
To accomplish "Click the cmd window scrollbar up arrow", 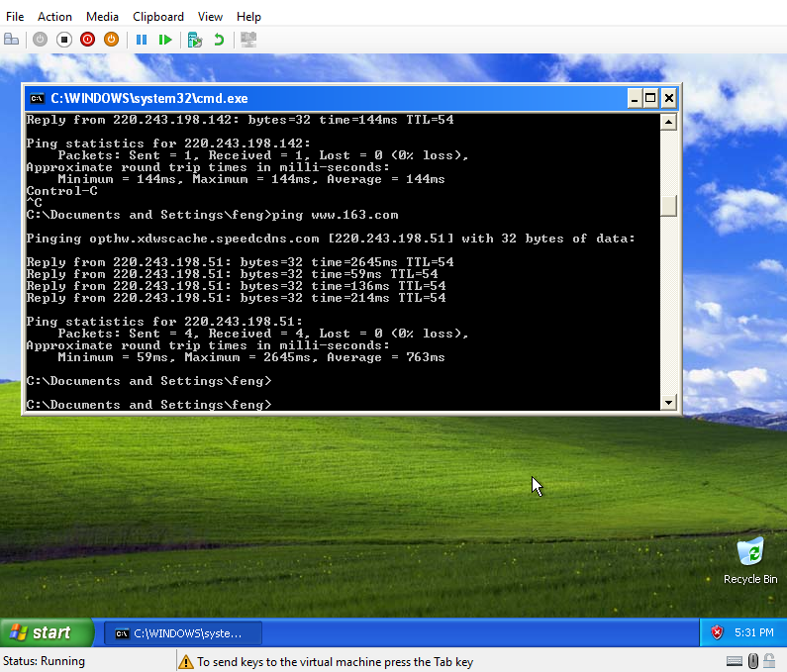I will click(x=669, y=122).
